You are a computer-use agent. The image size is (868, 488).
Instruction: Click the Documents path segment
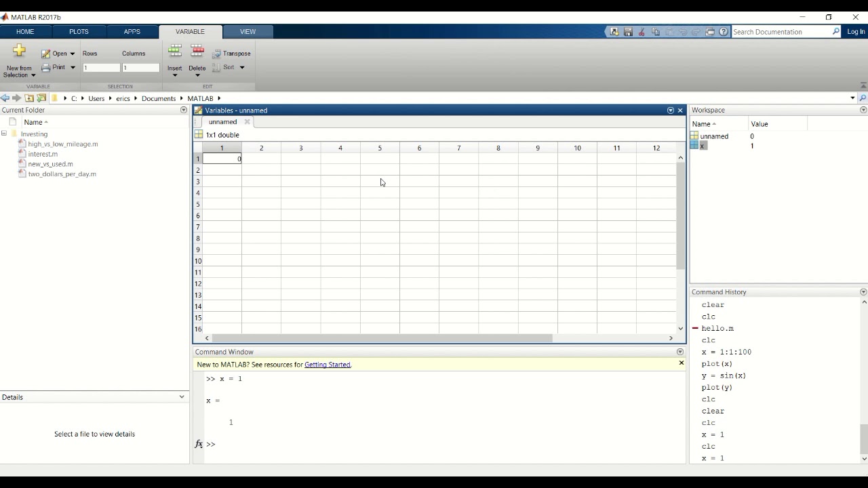pyautogui.click(x=159, y=98)
